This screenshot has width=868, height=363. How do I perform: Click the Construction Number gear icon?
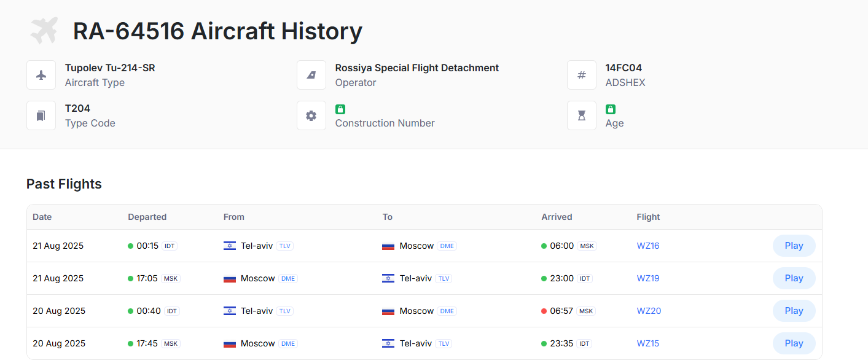pyautogui.click(x=311, y=115)
